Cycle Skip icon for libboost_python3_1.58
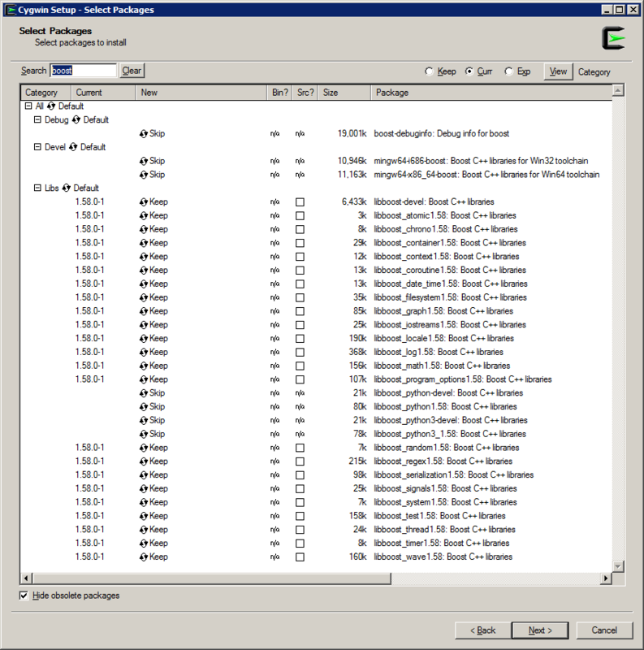 pyautogui.click(x=144, y=434)
